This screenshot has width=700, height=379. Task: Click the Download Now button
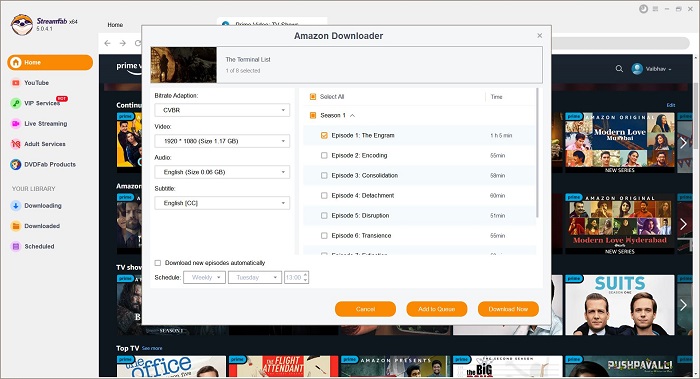[x=508, y=309]
